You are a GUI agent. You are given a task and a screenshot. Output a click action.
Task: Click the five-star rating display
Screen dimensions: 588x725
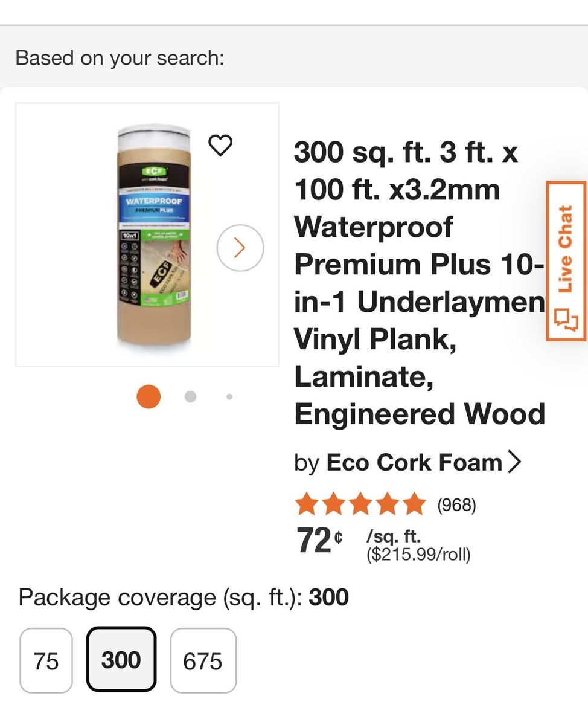(x=360, y=504)
